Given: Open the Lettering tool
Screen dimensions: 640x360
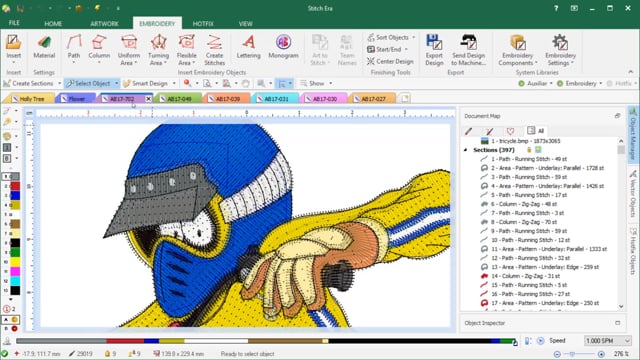Looking at the screenshot, I should [x=249, y=47].
